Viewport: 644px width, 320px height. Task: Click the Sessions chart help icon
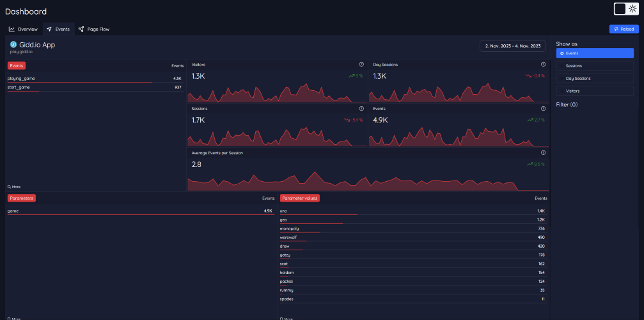(361, 108)
